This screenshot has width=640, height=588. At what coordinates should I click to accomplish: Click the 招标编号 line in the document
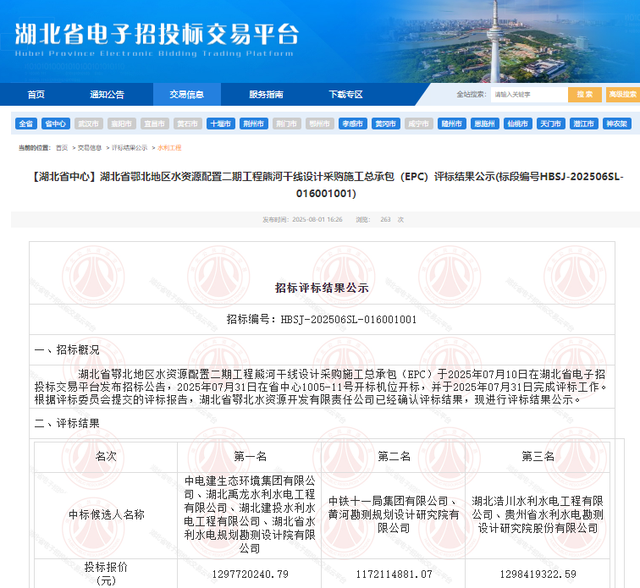322,319
